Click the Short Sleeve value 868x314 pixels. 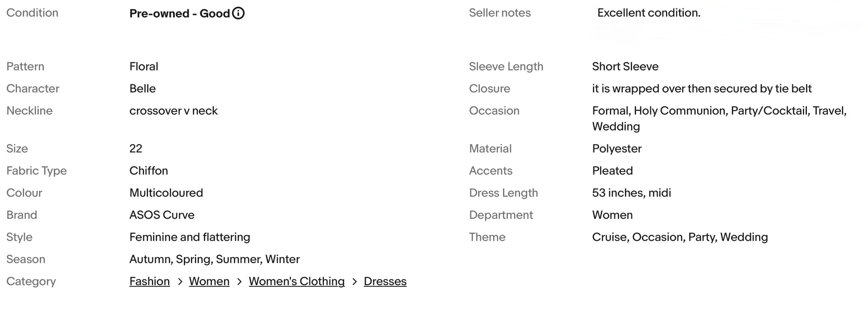tap(625, 67)
